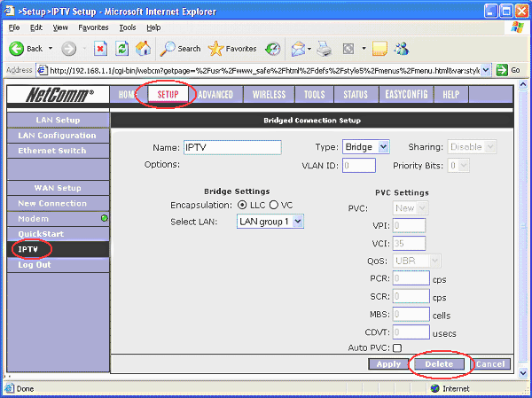The image size is (532, 398).
Task: Open the Type dropdown showing Bridge
Action: 365,147
